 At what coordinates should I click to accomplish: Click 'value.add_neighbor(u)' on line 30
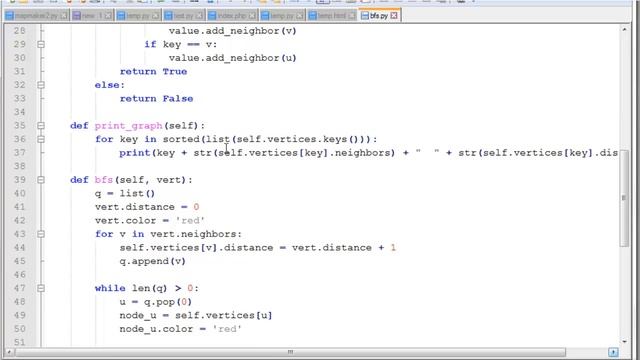click(233, 58)
